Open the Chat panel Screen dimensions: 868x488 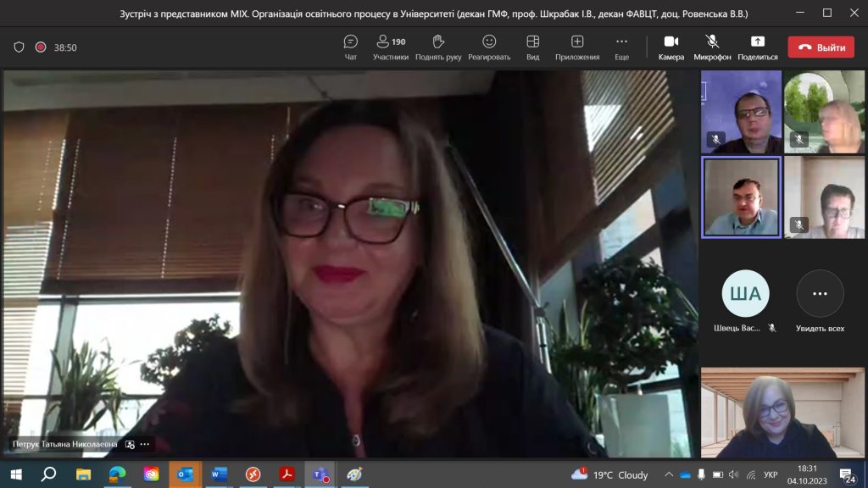(350, 47)
